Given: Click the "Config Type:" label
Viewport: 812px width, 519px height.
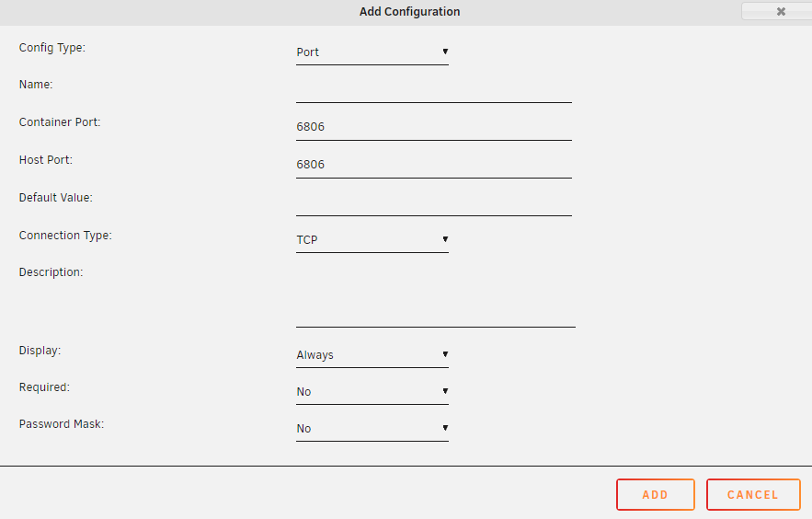Looking at the screenshot, I should [x=52, y=48].
